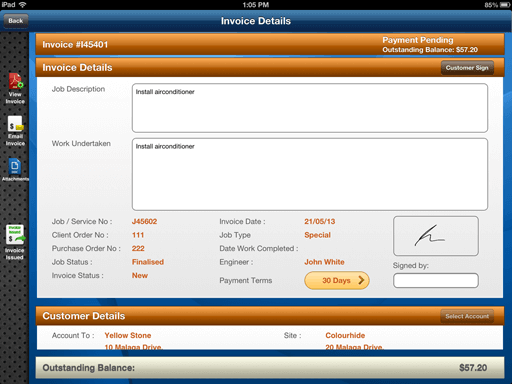Tap the Payment Pending status text
This screenshot has width=512, height=384.
pyautogui.click(x=418, y=40)
